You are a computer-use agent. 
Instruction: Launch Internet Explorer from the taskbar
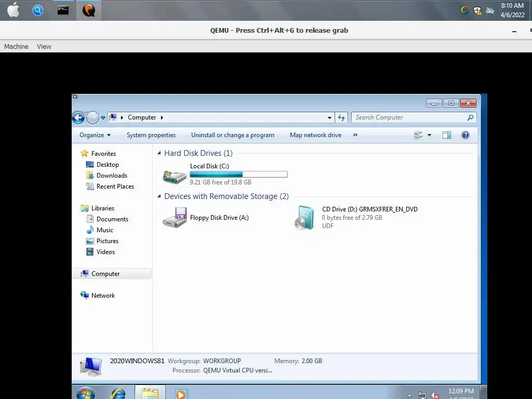click(x=118, y=394)
